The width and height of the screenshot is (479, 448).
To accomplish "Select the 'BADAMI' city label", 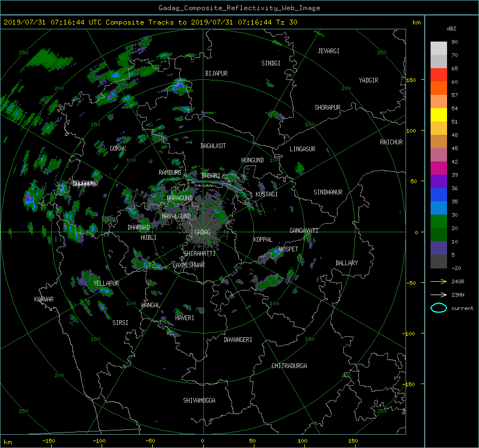I will (x=211, y=176).
